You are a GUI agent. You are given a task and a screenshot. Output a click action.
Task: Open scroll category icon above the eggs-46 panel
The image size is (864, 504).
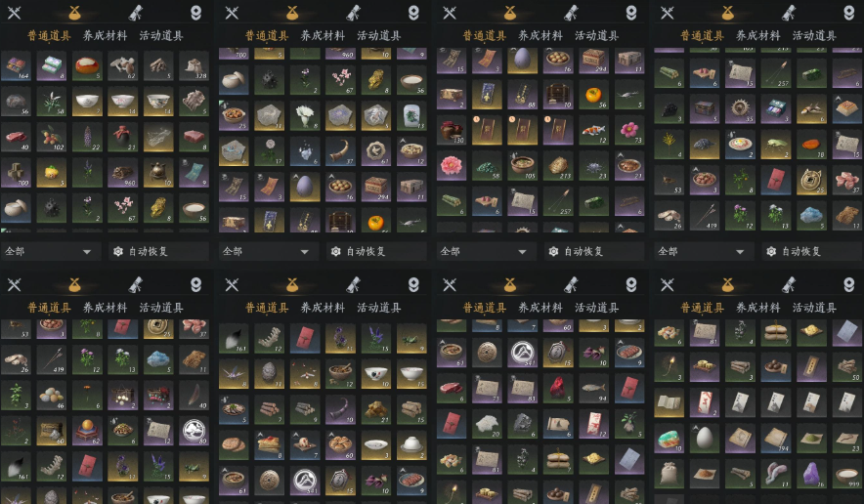coord(136,285)
